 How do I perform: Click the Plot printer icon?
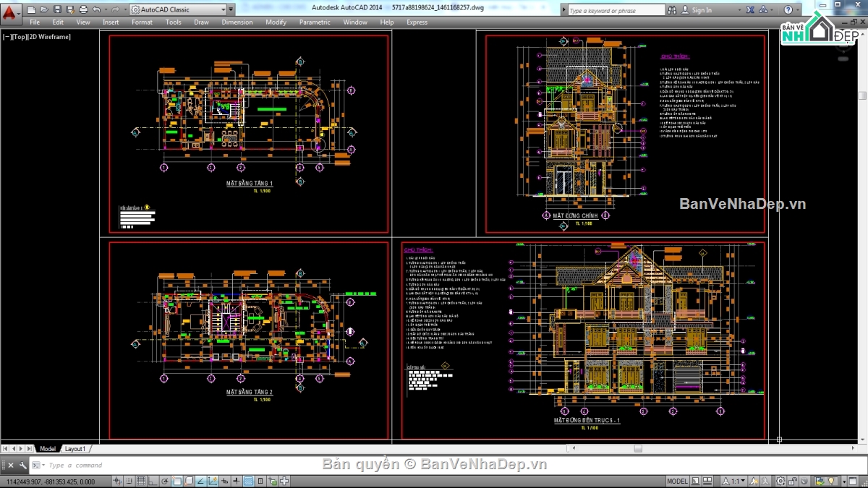click(x=82, y=10)
